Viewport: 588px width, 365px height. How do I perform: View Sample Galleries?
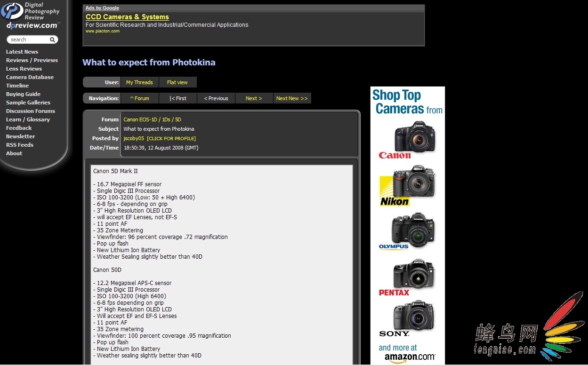click(28, 103)
